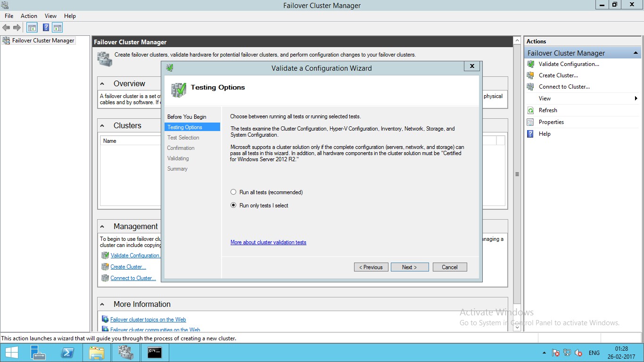The height and width of the screenshot is (362, 644).
Task: Collapse the Overview section
Action: 102,84
